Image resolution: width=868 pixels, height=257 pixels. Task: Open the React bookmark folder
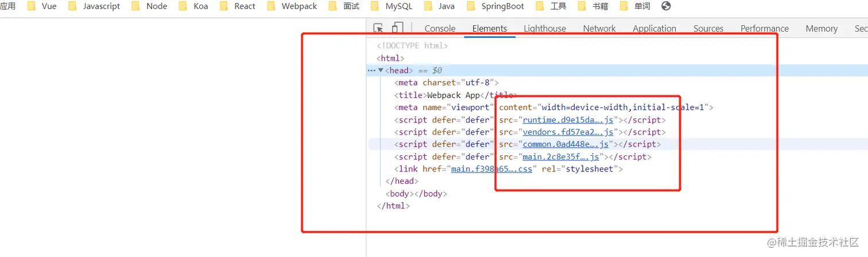tap(238, 6)
